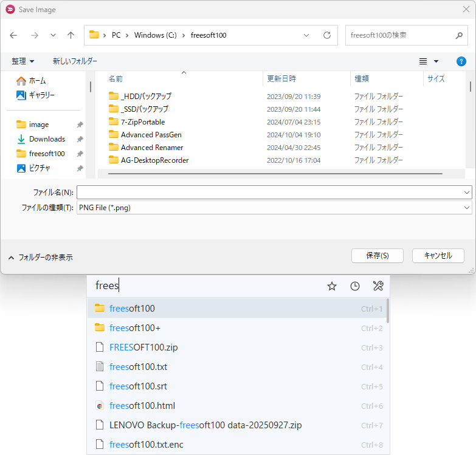Open history clock icon in launcher
Viewport: 476px width, 455px height.
355,286
